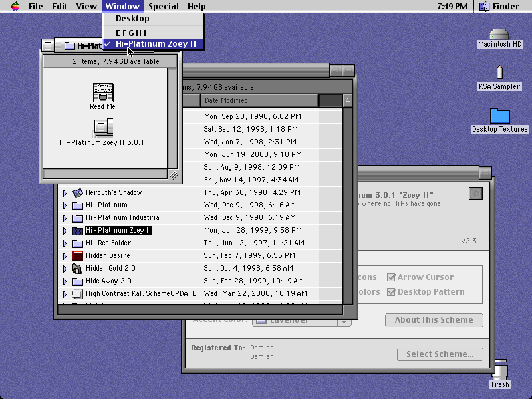The width and height of the screenshot is (532, 399).
Task: Sort by the Date Modified column header
Action: (x=259, y=101)
